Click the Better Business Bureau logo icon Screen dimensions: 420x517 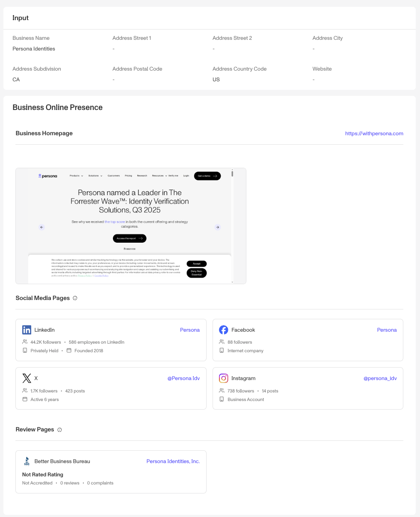tap(27, 461)
